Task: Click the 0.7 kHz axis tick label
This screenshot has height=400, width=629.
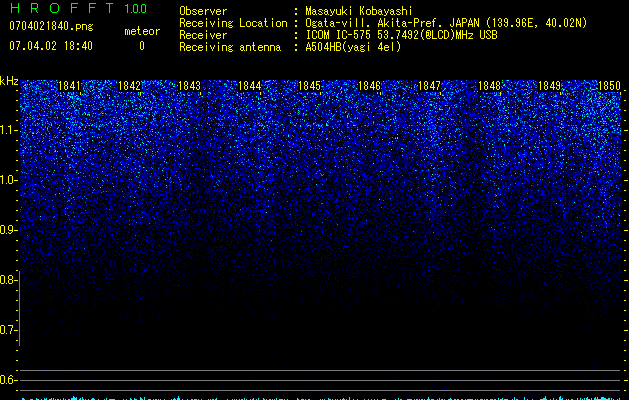Action: click(8, 330)
